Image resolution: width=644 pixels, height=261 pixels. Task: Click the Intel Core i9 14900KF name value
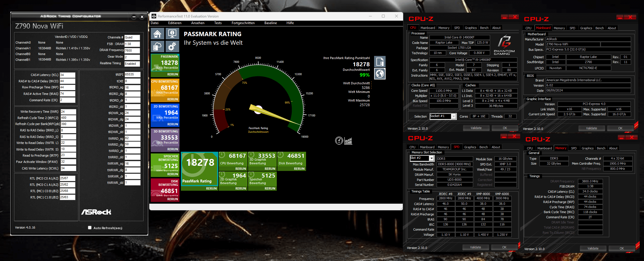pyautogui.click(x=459, y=37)
